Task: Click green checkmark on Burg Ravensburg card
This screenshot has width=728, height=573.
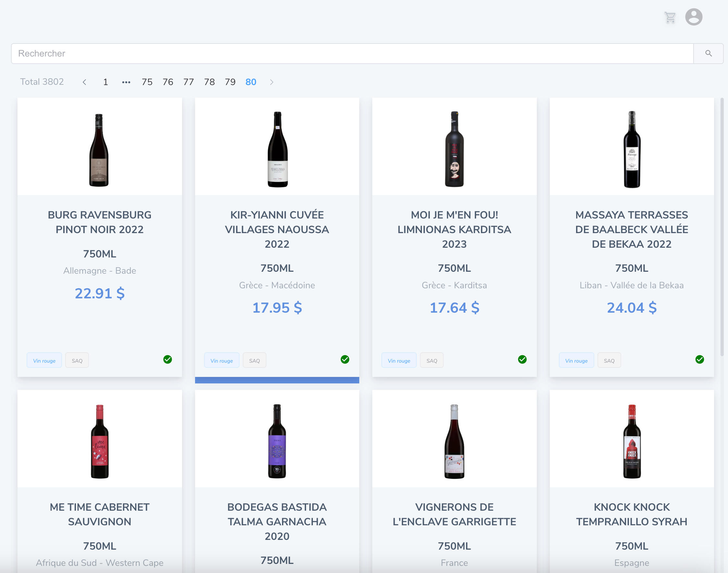Action: (x=167, y=359)
